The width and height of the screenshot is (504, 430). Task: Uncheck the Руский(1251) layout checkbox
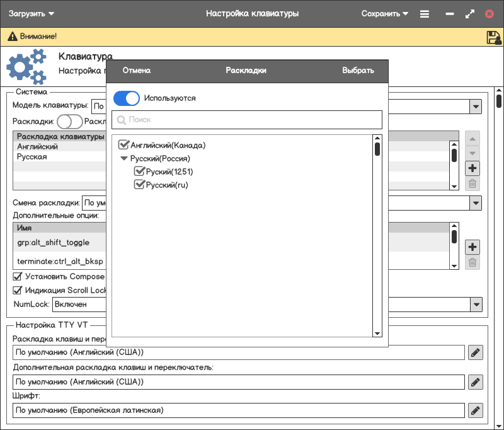(140, 171)
